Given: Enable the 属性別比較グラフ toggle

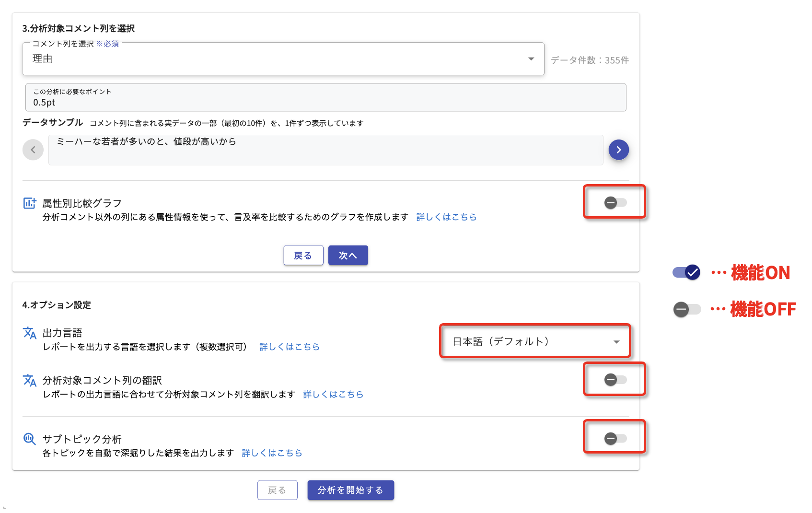Looking at the screenshot, I should (x=615, y=203).
